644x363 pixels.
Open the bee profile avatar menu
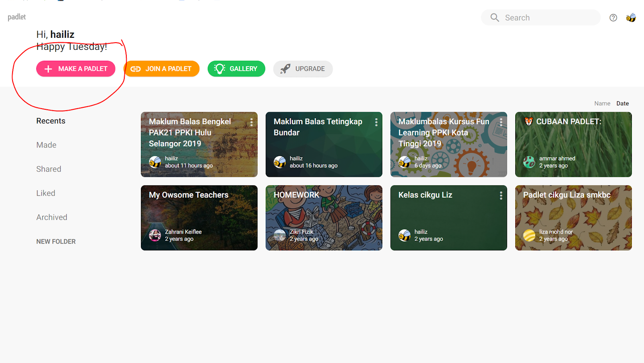point(631,18)
